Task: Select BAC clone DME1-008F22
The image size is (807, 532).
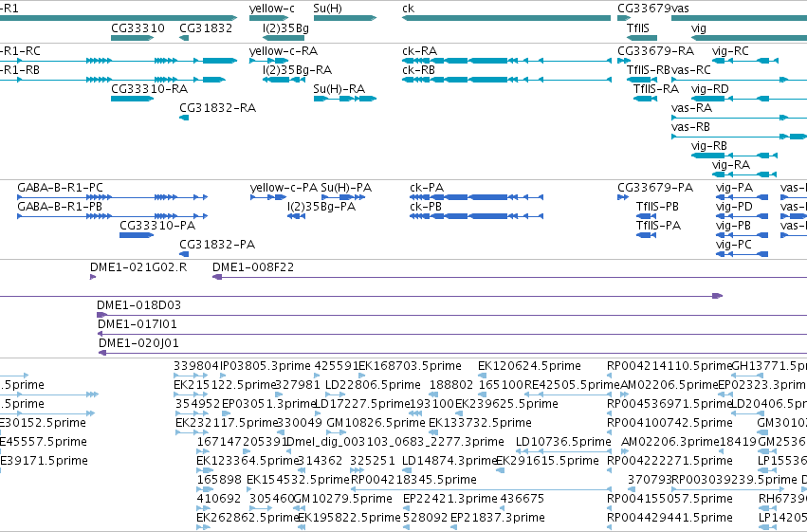Action: coord(253,267)
